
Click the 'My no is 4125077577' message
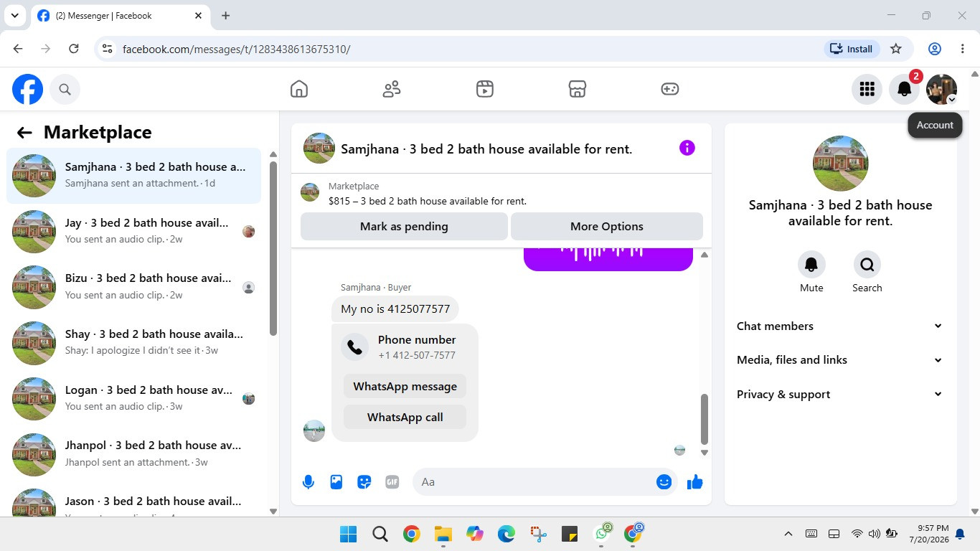[x=395, y=309]
